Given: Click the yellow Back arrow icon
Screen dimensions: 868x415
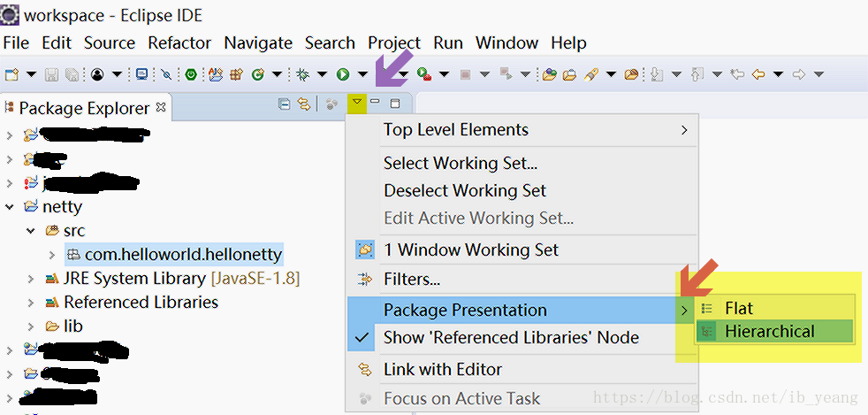Looking at the screenshot, I should (758, 74).
